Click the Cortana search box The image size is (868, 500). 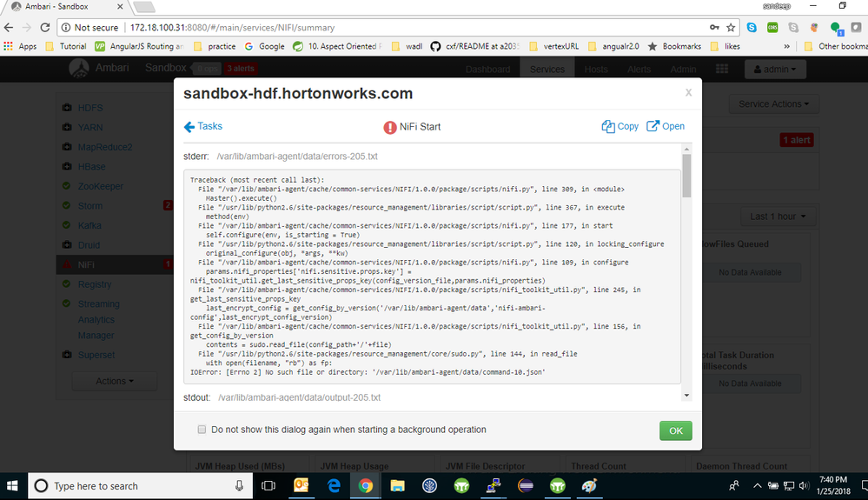click(141, 486)
